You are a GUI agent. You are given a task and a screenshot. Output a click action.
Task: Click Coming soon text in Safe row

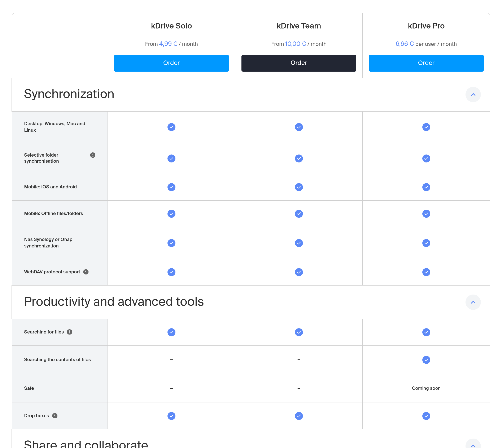pyautogui.click(x=426, y=388)
